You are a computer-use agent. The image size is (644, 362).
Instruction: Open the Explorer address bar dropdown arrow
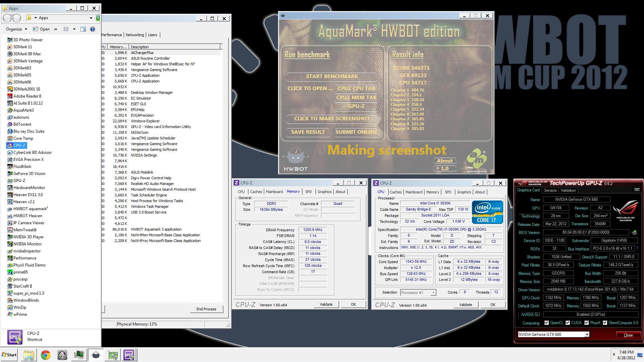(91, 18)
